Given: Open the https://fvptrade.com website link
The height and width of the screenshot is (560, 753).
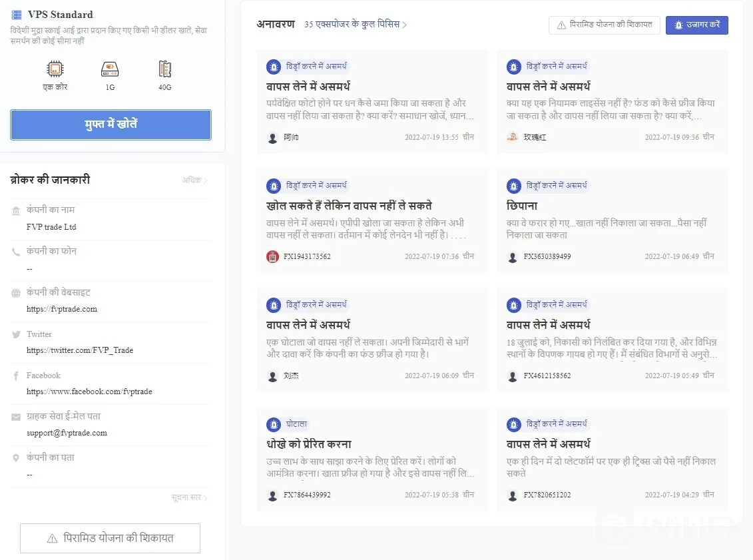Looking at the screenshot, I should pos(62,309).
